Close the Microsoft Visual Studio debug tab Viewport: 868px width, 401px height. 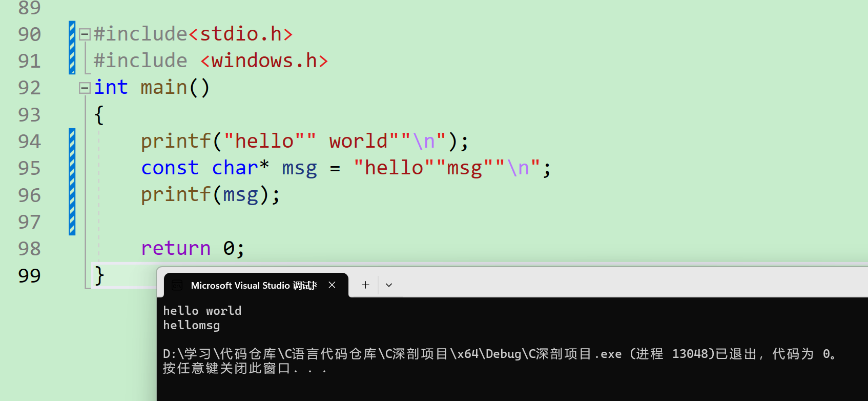pos(332,285)
